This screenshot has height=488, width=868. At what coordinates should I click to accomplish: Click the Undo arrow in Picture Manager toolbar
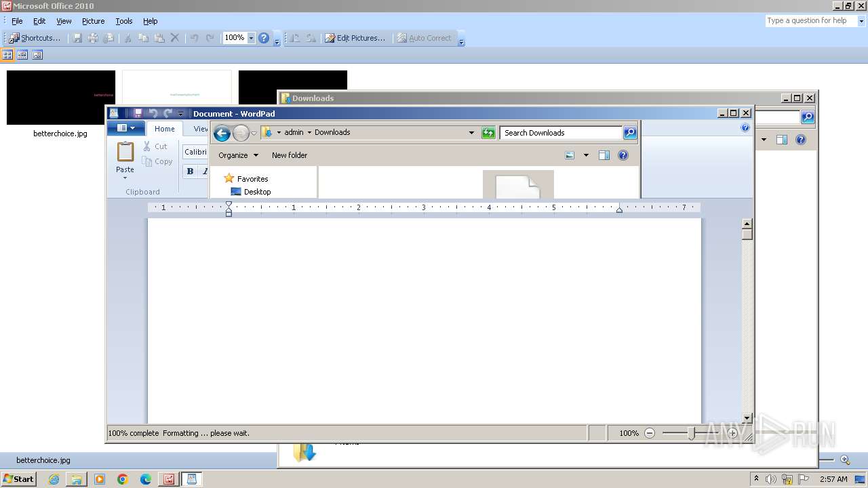point(195,38)
